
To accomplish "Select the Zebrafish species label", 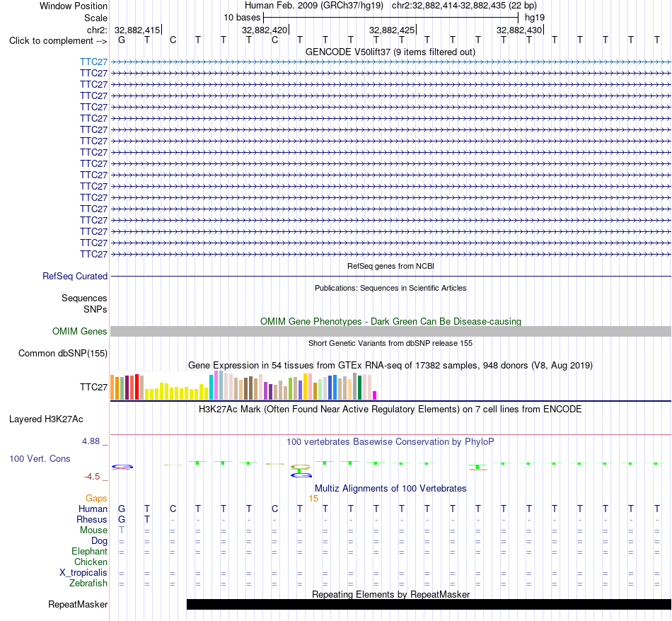I will pos(88,584).
